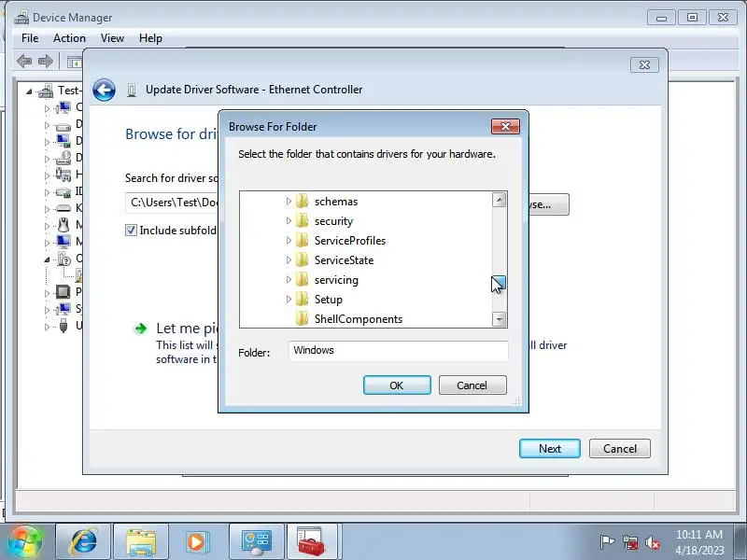
Task: Close the Browse For Folder dialog
Action: click(505, 127)
